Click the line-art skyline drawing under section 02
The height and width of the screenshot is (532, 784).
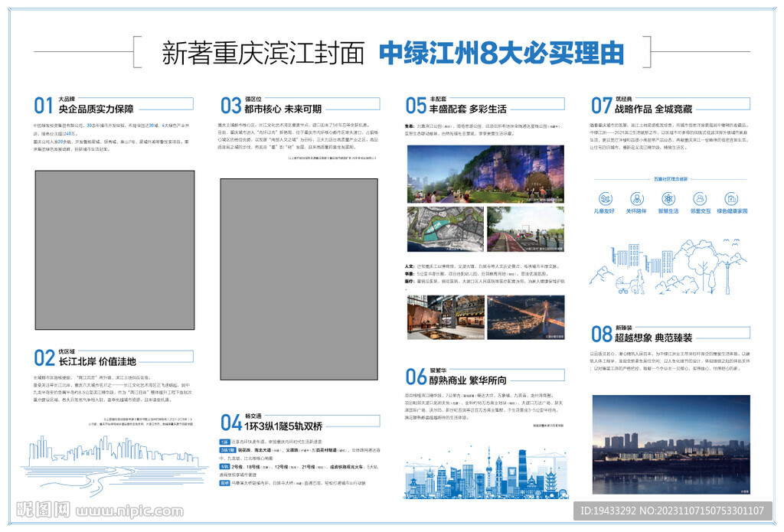click(x=113, y=465)
